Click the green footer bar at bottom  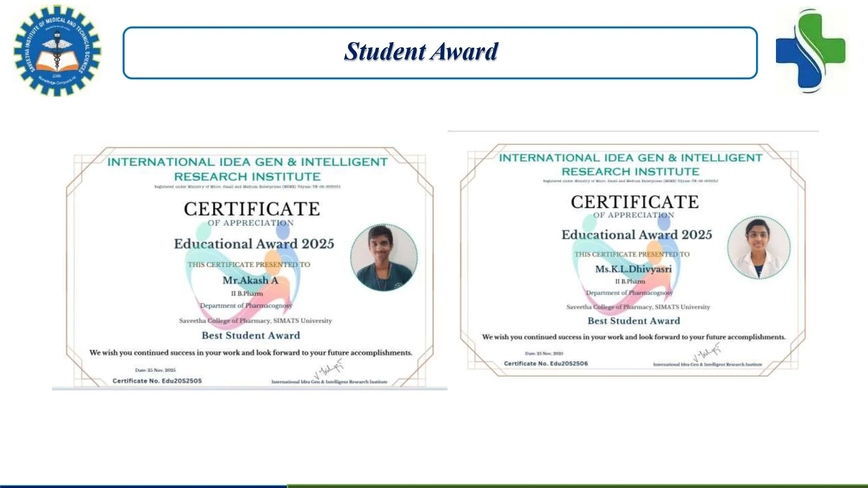[577, 485]
